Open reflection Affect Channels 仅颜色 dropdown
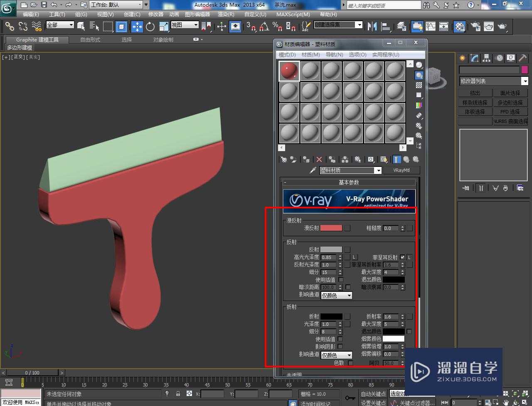This screenshot has height=406, width=532. pyautogui.click(x=337, y=295)
